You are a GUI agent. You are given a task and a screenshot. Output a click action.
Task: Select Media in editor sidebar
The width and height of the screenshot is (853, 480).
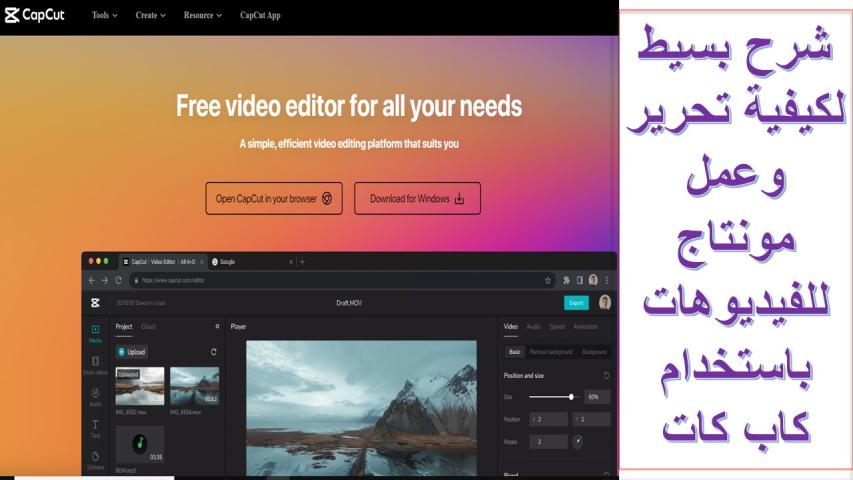(95, 334)
